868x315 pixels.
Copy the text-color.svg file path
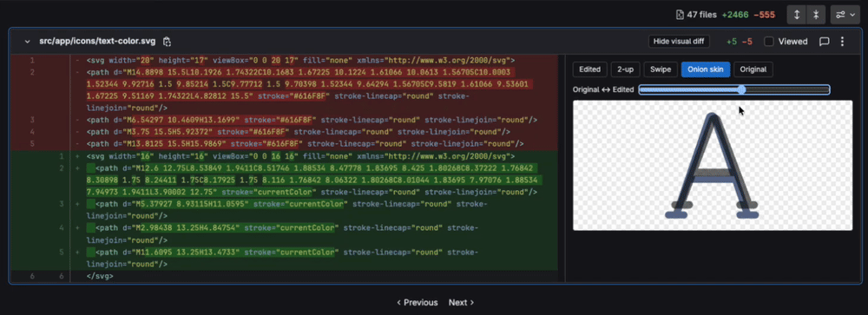[x=168, y=42]
